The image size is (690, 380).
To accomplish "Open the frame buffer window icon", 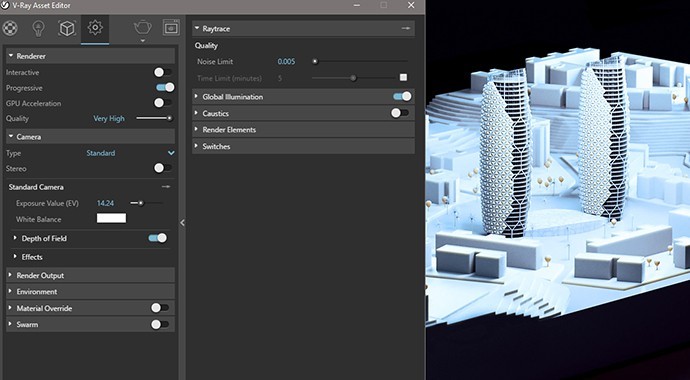I will click(x=171, y=28).
